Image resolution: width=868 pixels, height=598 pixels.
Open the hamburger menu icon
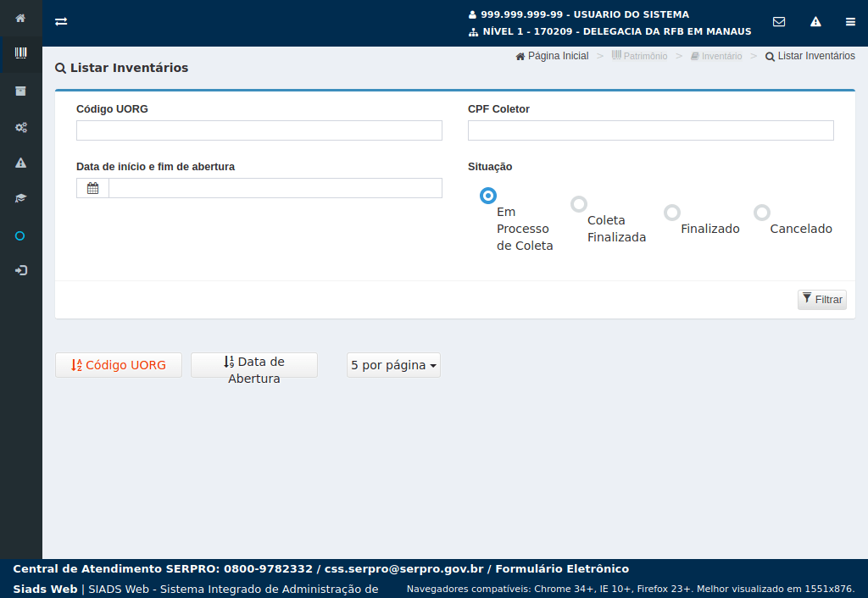tap(850, 21)
